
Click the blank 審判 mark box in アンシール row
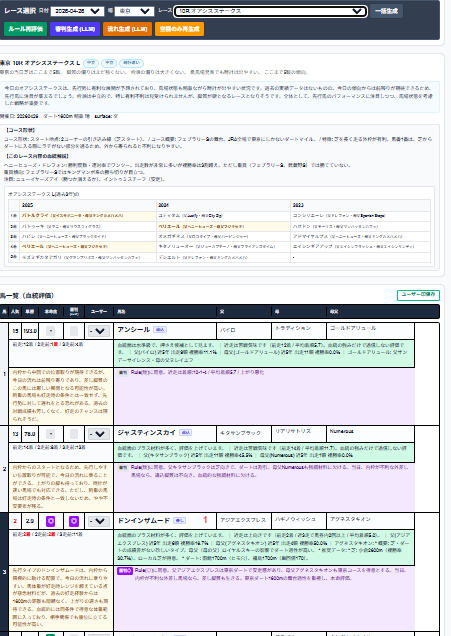point(74,331)
